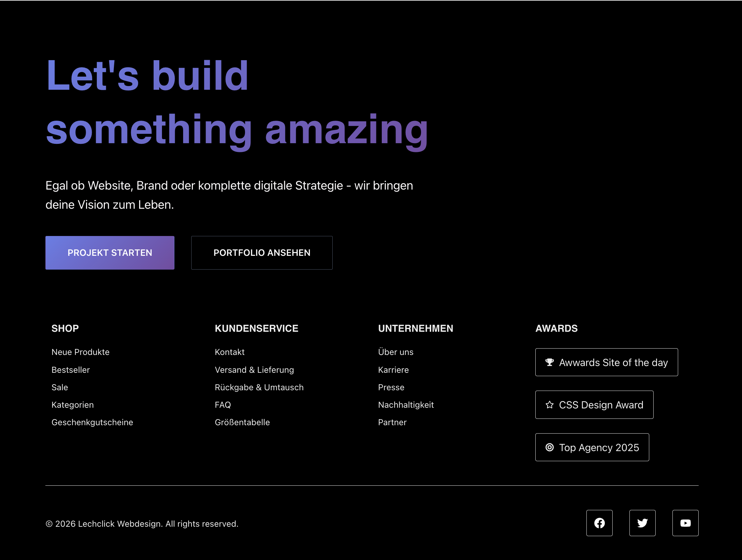
Task: Visit the Geschenkgutscheine link
Action: coord(92,422)
